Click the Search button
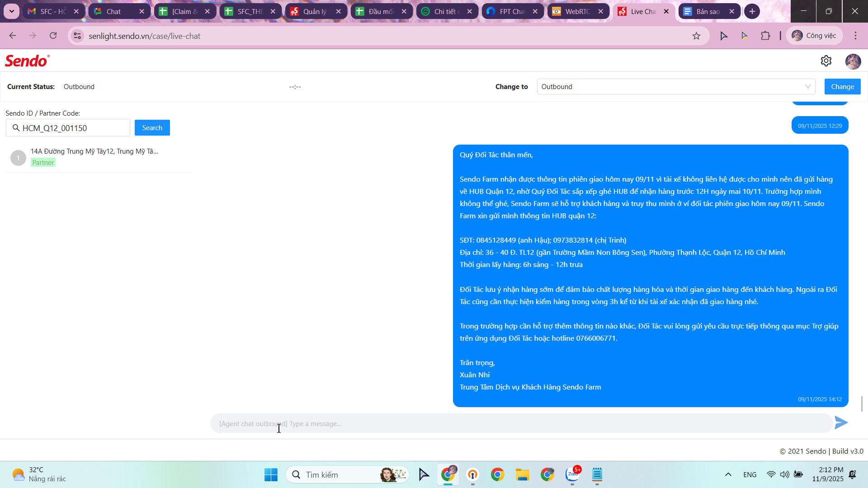This screenshot has height=488, width=868. pyautogui.click(x=152, y=128)
